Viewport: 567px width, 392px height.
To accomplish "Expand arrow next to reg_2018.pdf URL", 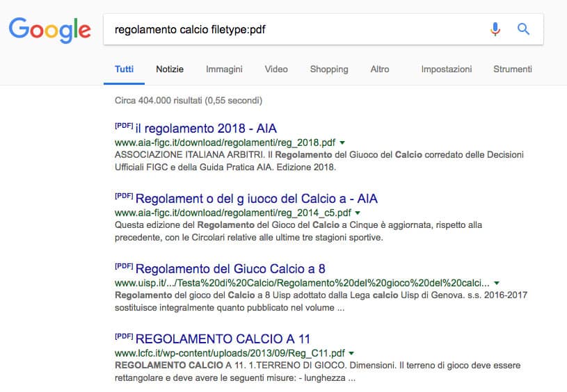I will (342, 142).
